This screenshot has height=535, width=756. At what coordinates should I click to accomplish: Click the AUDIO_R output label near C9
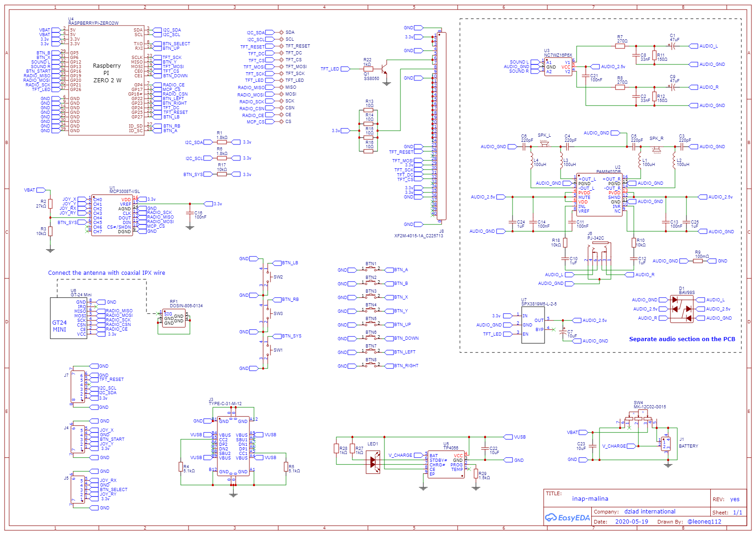click(x=704, y=87)
